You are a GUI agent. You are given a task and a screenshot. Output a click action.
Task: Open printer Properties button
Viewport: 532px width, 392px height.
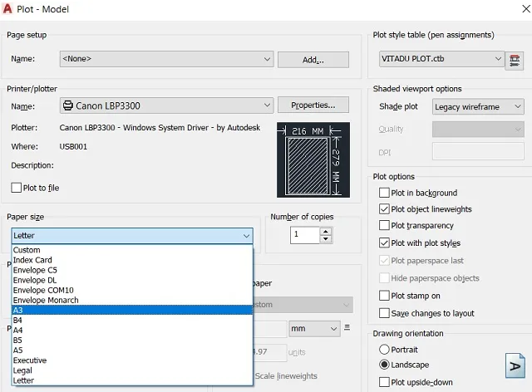point(313,105)
